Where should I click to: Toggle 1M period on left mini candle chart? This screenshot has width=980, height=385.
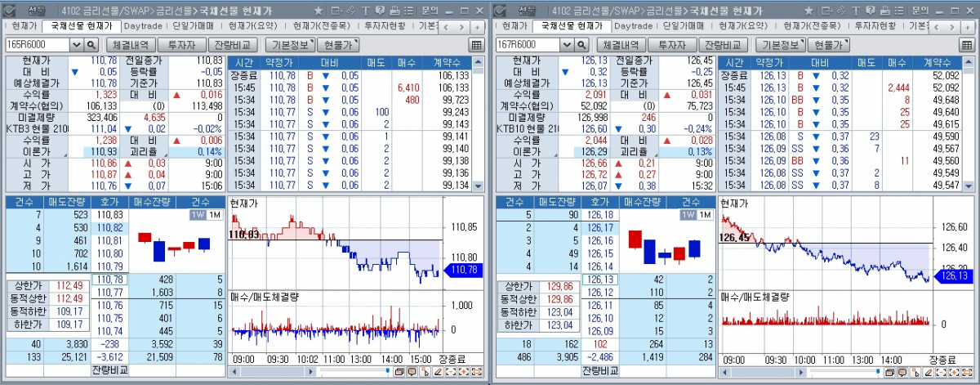coord(214,215)
